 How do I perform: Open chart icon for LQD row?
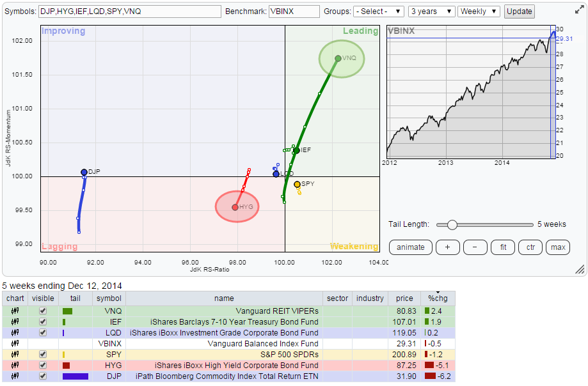click(15, 332)
